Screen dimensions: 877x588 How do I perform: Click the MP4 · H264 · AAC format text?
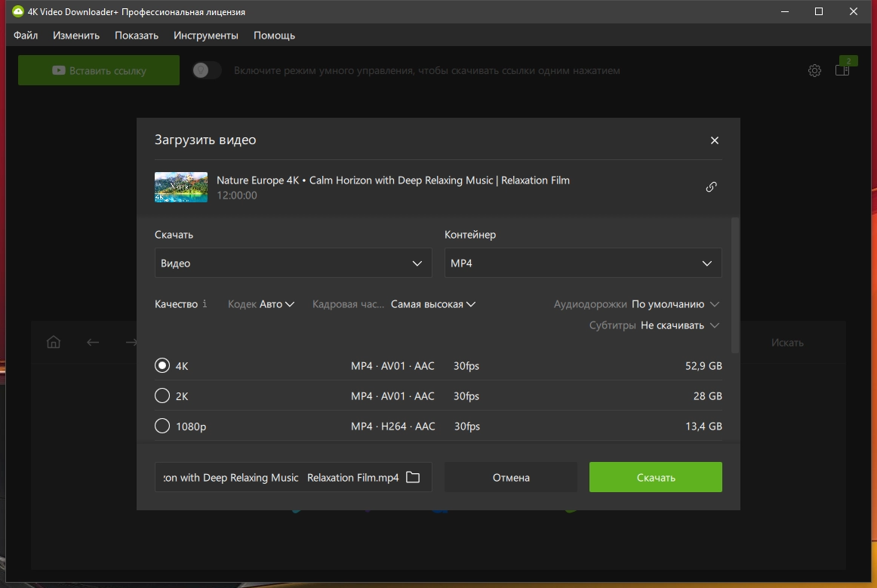pos(392,426)
